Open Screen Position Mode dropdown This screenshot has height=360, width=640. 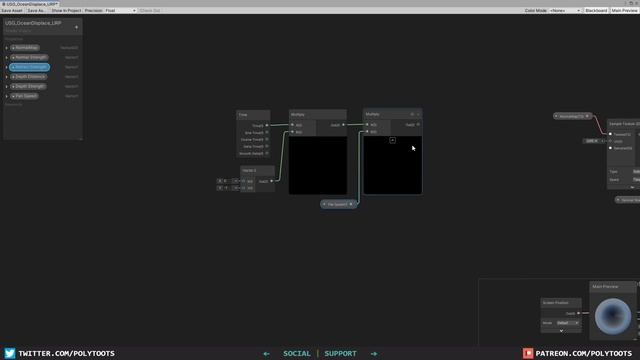coord(568,323)
